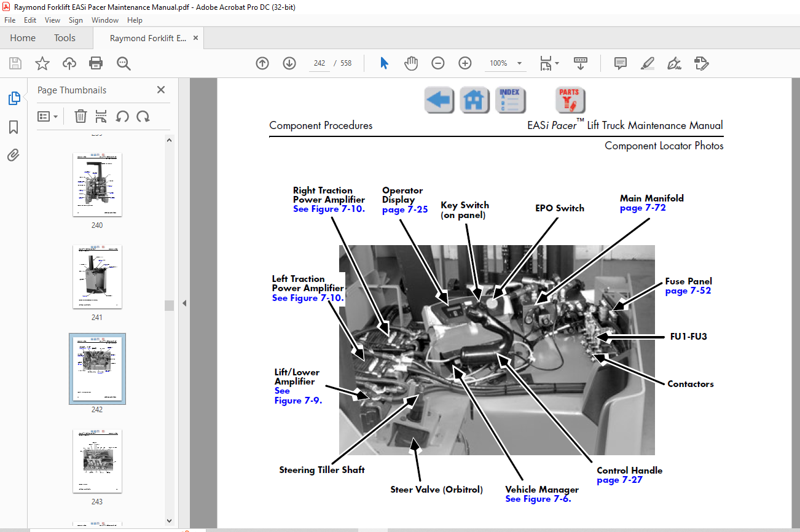Switch to the Tools tab
Image resolution: width=800 pixels, height=532 pixels.
65,38
